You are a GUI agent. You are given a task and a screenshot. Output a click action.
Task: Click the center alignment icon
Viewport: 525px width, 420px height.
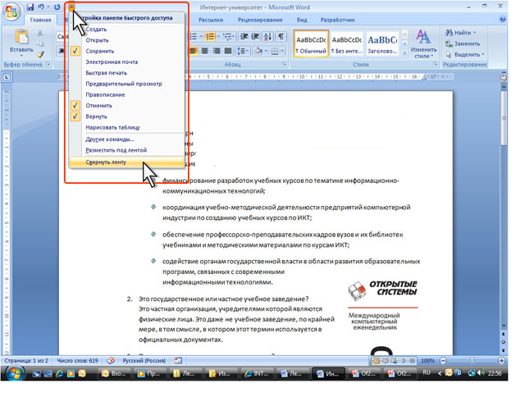click(x=204, y=51)
